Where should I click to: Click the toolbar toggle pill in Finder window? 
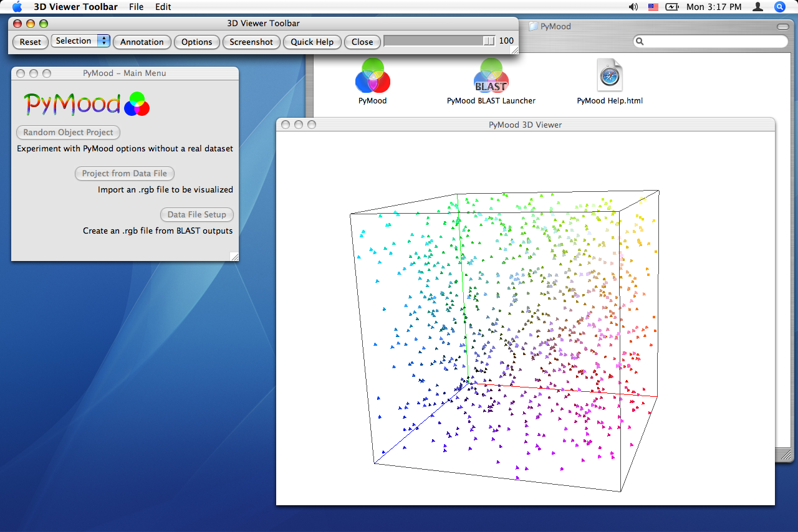(783, 27)
